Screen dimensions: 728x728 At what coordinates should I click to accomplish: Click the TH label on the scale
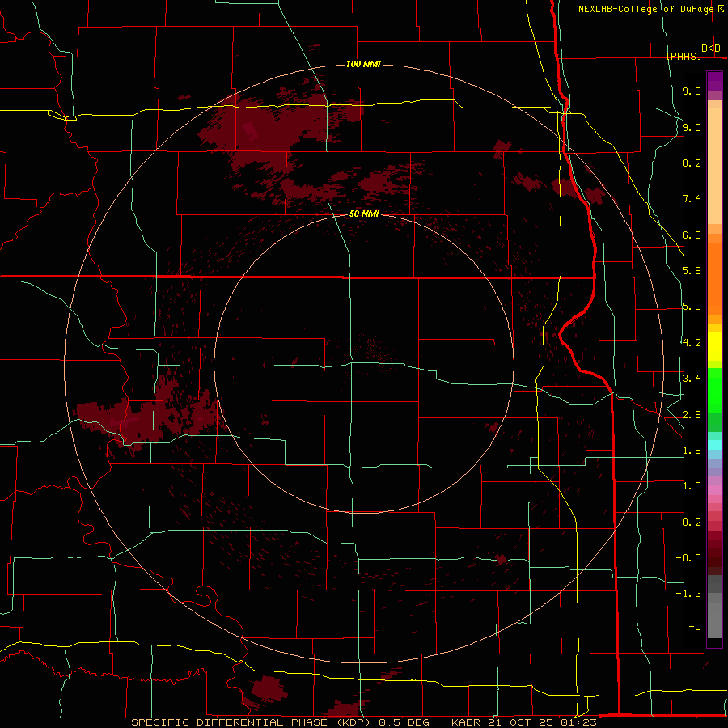[x=695, y=630]
